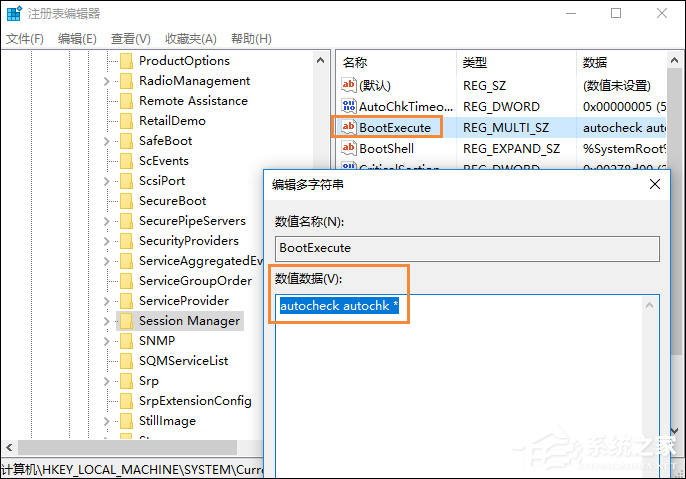The image size is (686, 479).
Task: Select the ScsiPort folder icon
Action: (126, 181)
